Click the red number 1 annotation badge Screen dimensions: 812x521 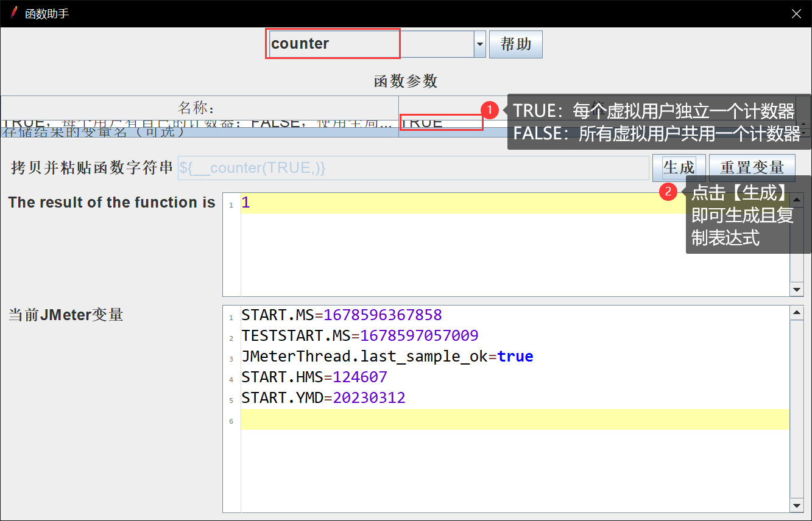pos(490,110)
